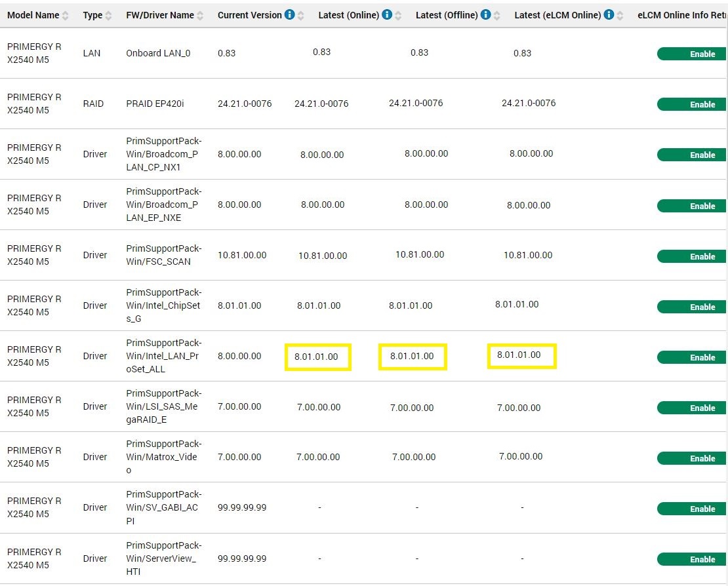The height and width of the screenshot is (586, 728).
Task: Click the FW/Driver Name column header
Action: (160, 15)
